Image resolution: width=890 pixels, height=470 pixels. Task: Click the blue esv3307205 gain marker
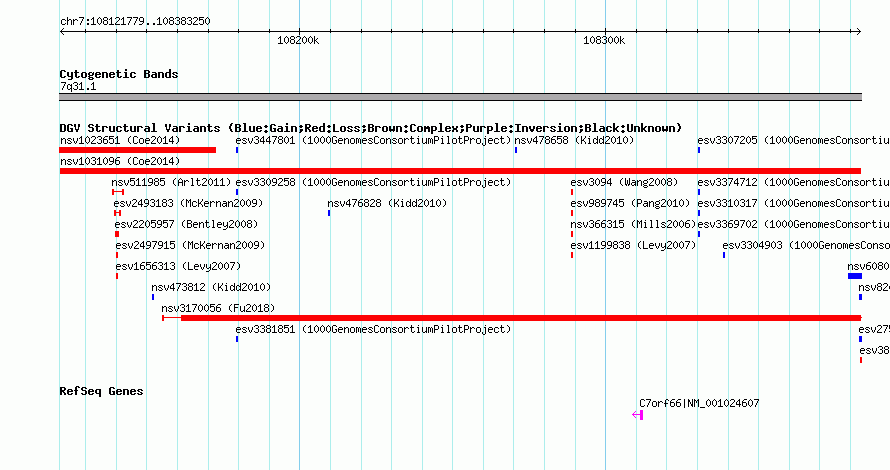699,150
